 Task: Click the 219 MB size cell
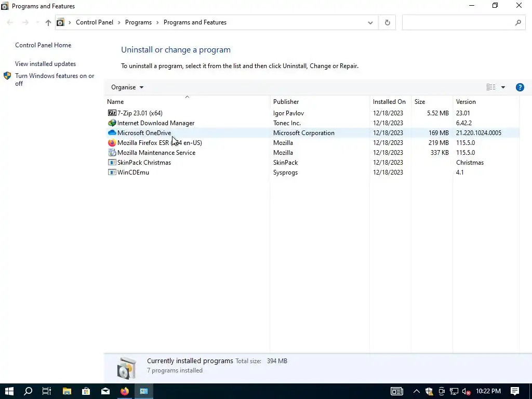438,142
